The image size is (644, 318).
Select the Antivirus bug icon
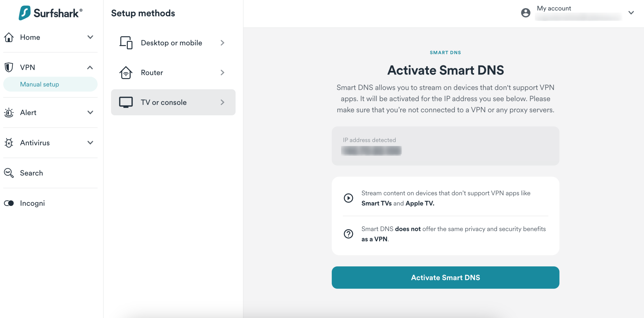9,143
